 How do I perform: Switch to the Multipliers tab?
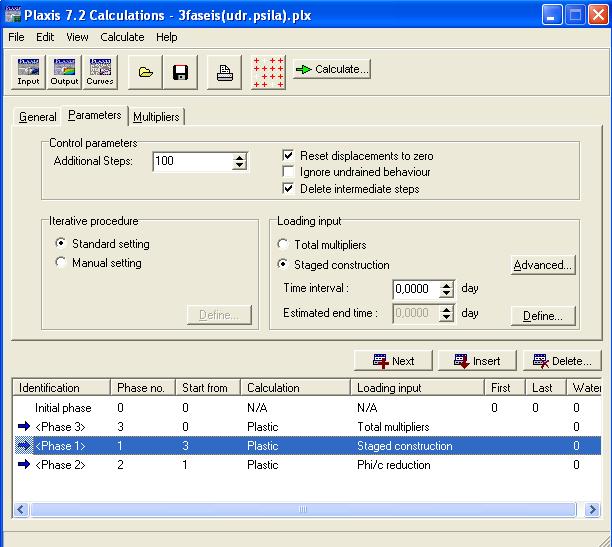pyautogui.click(x=156, y=117)
